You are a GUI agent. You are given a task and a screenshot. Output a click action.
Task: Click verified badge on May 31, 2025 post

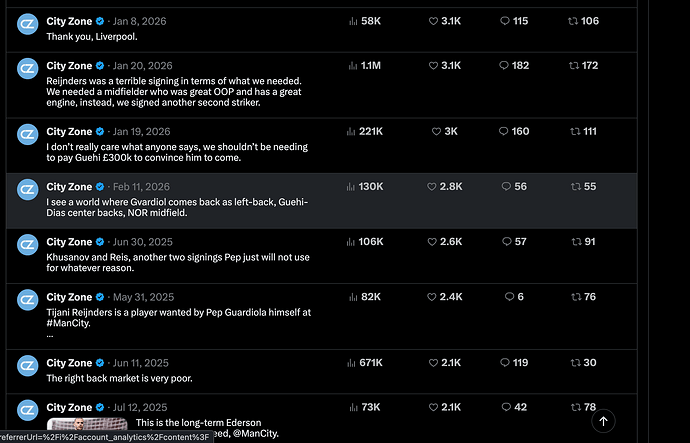coord(100,297)
